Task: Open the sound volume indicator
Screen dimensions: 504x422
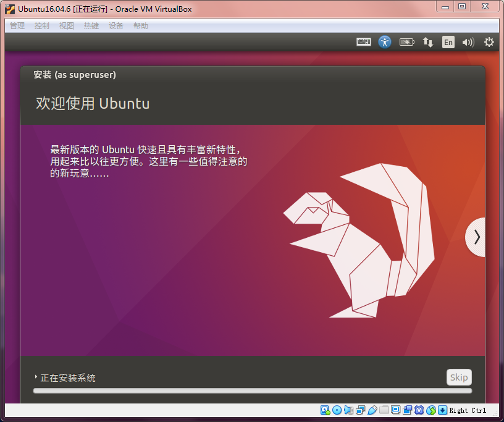Action: (468, 42)
